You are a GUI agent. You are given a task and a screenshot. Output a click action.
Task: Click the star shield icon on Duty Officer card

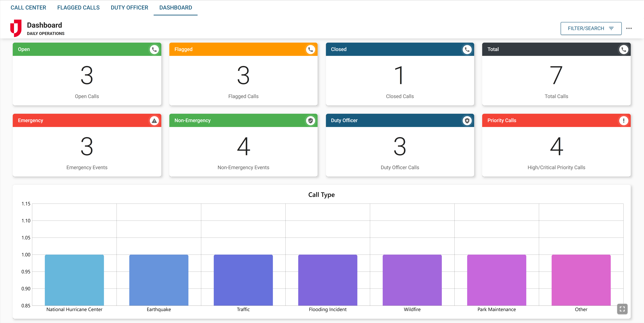click(467, 121)
